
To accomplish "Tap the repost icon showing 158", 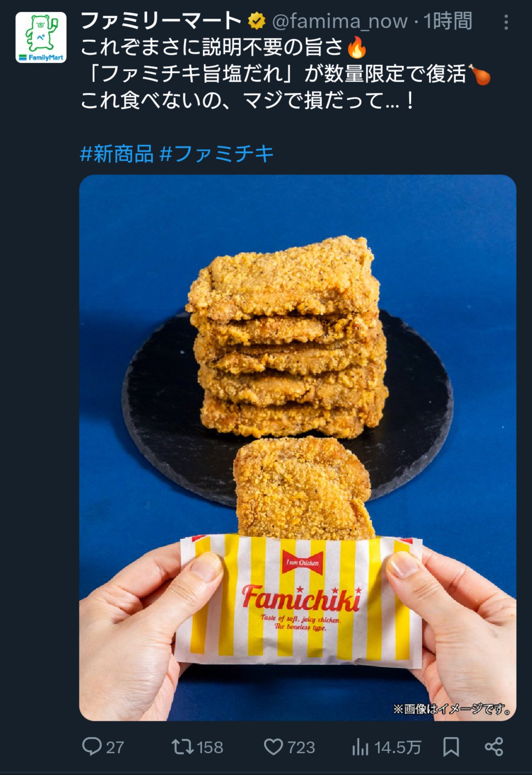I will 183,747.
